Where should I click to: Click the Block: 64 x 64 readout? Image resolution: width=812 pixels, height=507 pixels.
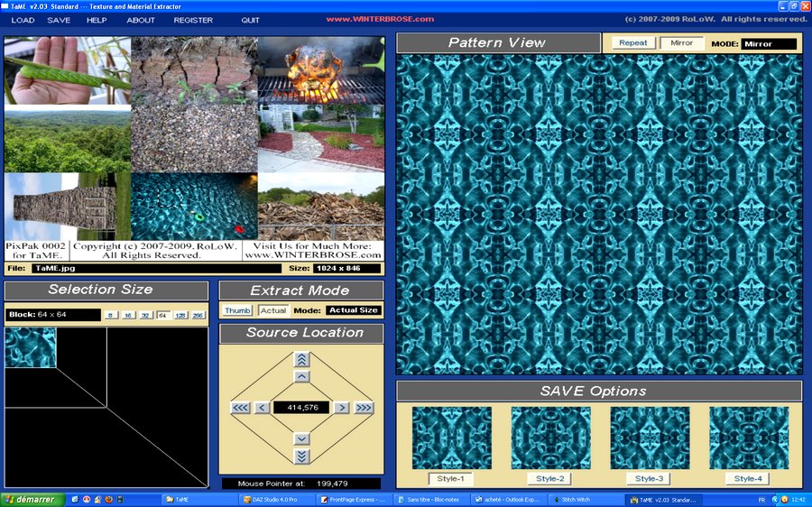pyautogui.click(x=53, y=314)
